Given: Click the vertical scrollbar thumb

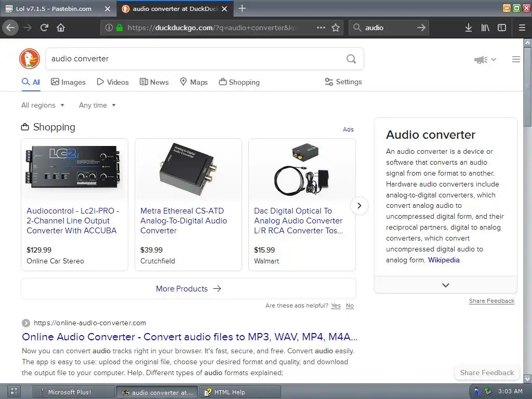Looking at the screenshot, I should [527, 87].
